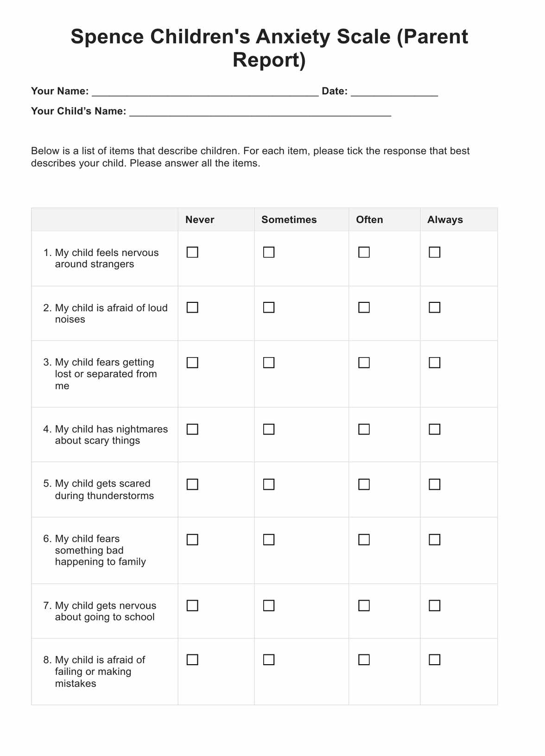Viewport: 545px width, 756px height.
Task: Click the Always column header
Action: [x=445, y=220]
